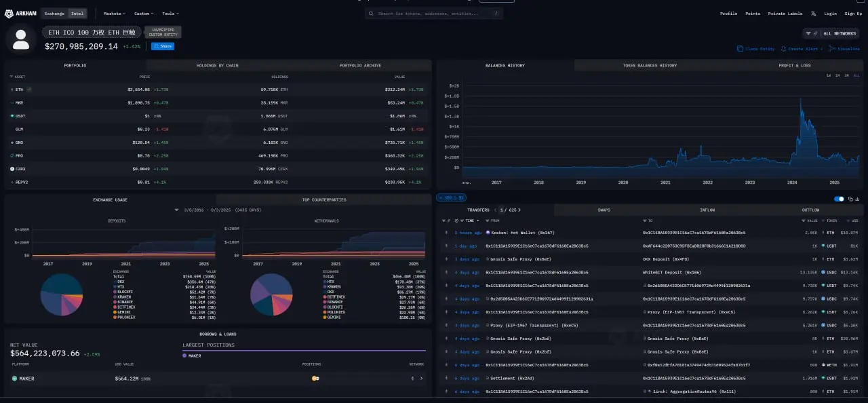Viewport: 868px width, 403px height.
Task: Select the 3M chart range
Action: coord(847,75)
